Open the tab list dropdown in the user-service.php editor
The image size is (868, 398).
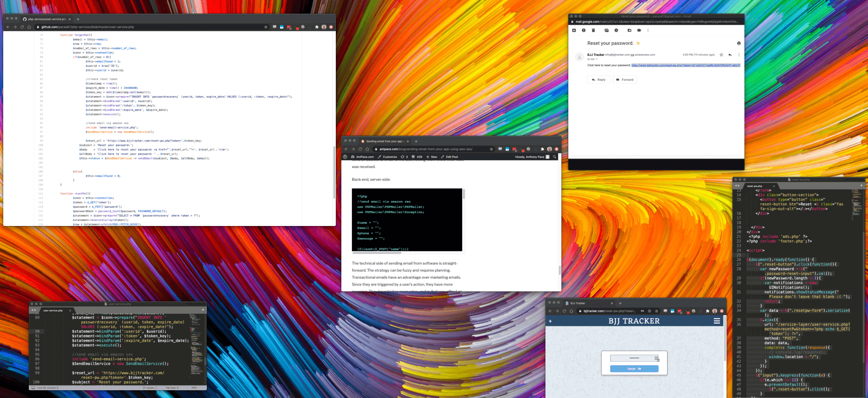tap(203, 311)
